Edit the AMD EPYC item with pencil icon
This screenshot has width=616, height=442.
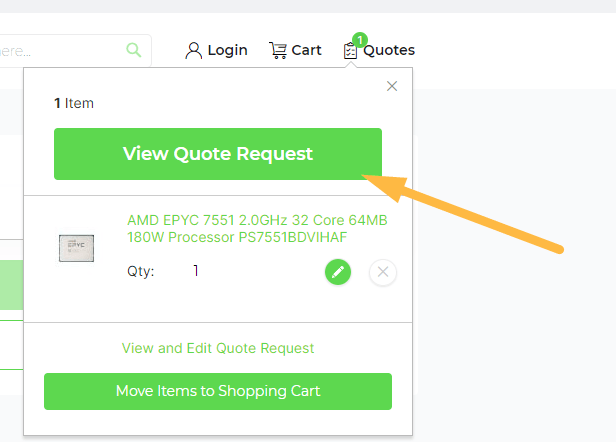338,272
